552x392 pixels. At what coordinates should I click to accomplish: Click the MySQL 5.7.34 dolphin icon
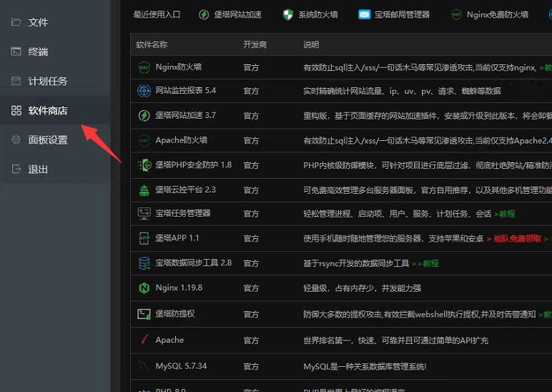[x=144, y=366]
